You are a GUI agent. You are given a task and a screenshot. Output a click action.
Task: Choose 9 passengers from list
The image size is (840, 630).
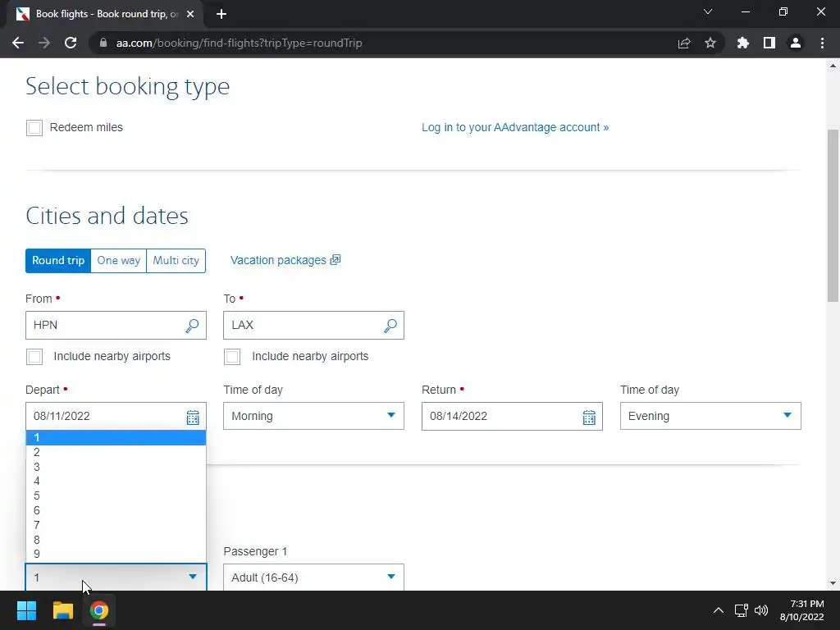[116, 554]
